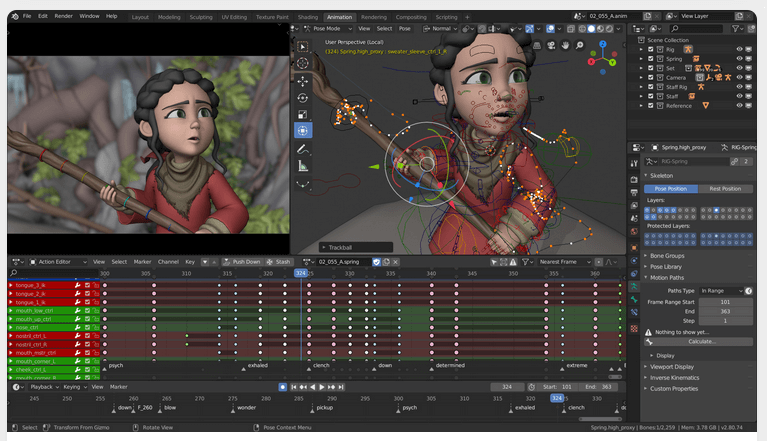
Task: Toggle mute checkbox on mouth_low_ctrl channel
Action: tap(87, 310)
